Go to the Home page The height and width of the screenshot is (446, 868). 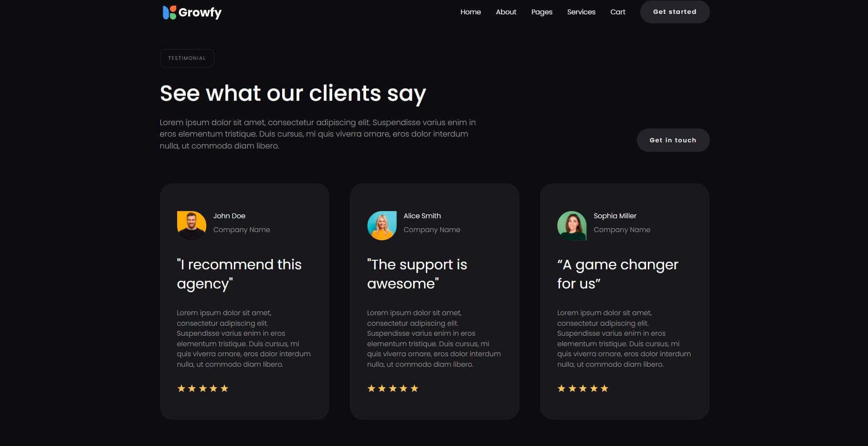pyautogui.click(x=470, y=12)
